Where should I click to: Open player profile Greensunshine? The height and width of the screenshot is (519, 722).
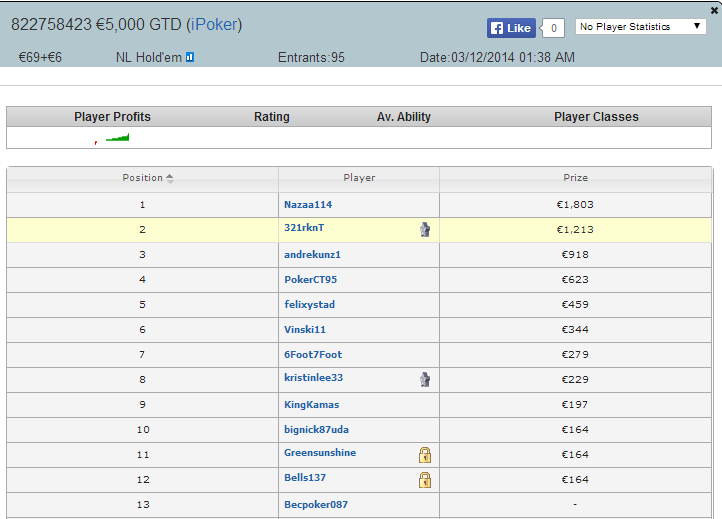tap(320, 453)
